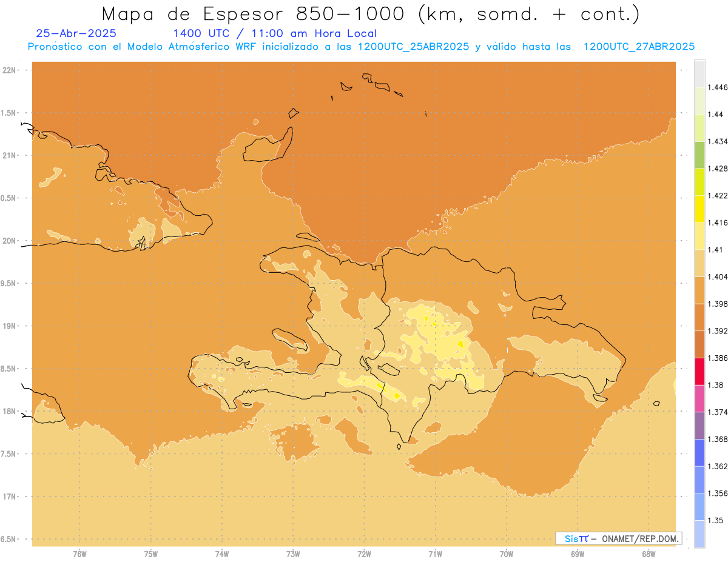The width and height of the screenshot is (728, 562).
Task: Click the 72W longitude axis label
Action: pyautogui.click(x=364, y=554)
